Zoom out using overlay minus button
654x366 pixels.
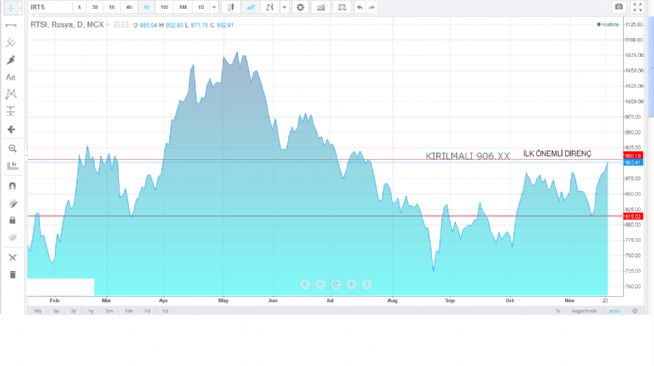point(320,285)
